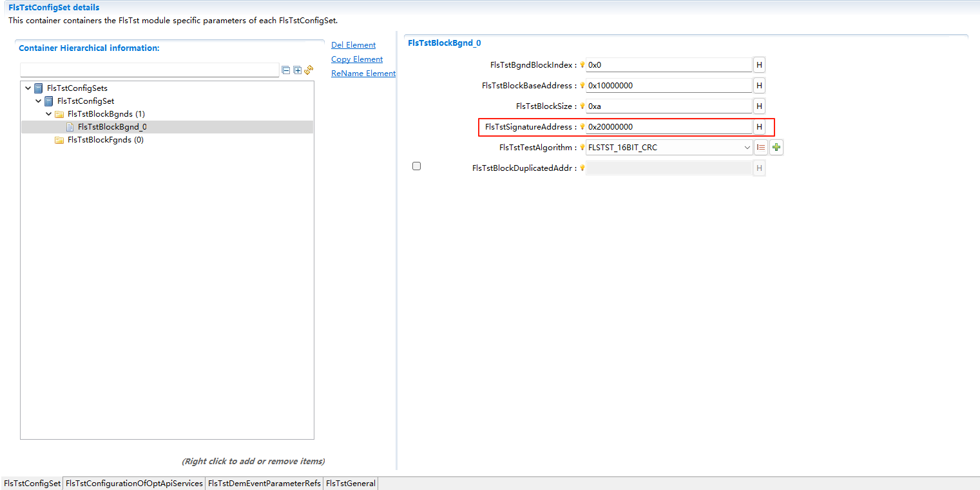Select FlsTstBlockFgnds folder in the tree
The width and height of the screenshot is (980, 490).
pyautogui.click(x=104, y=139)
